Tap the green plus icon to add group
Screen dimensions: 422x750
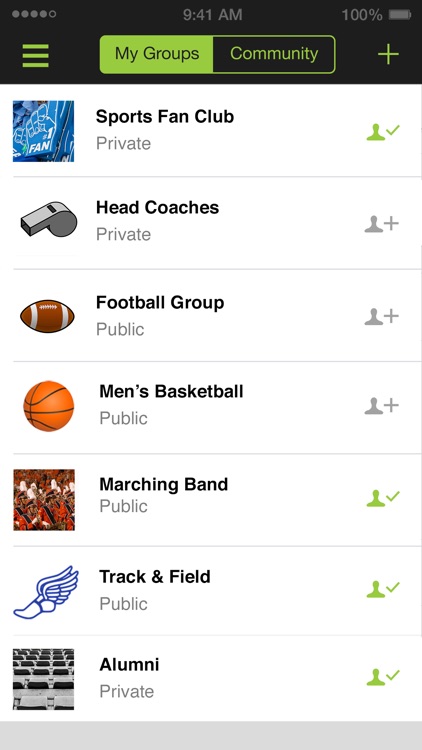click(388, 55)
